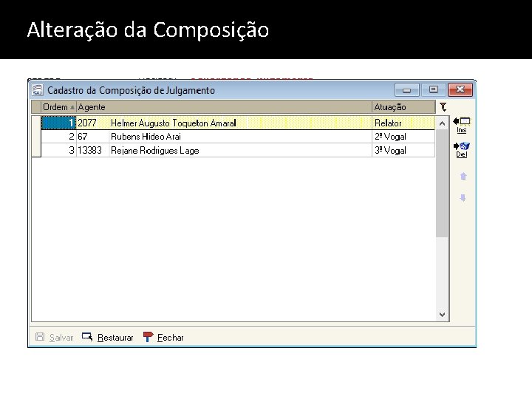Move selected row down with arrow icon
The height and width of the screenshot is (399, 532).
click(x=463, y=197)
